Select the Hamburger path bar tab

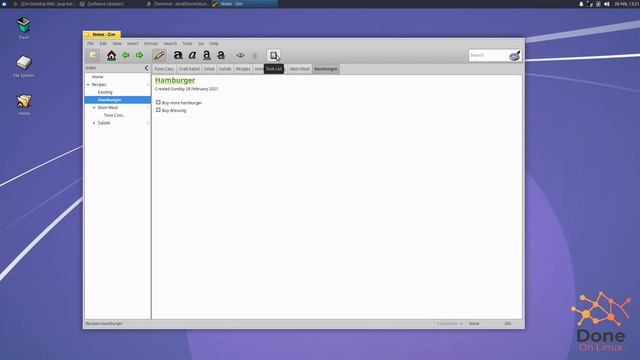click(x=326, y=69)
